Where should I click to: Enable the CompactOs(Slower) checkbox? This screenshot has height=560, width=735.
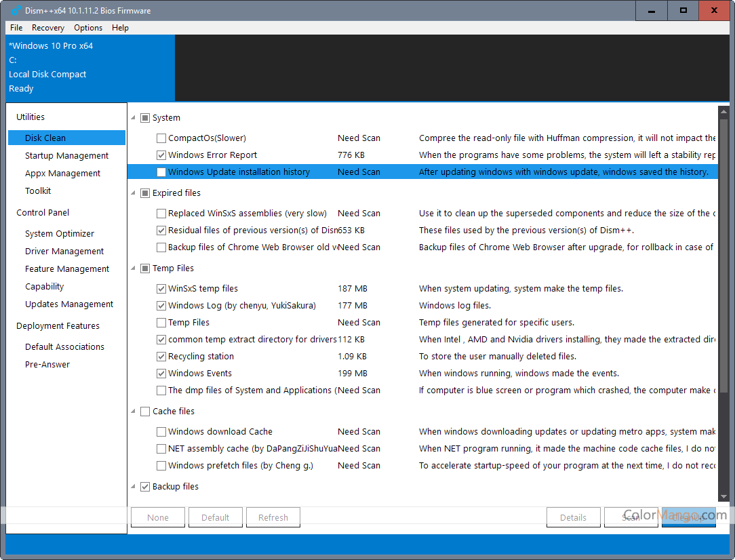[x=161, y=138]
